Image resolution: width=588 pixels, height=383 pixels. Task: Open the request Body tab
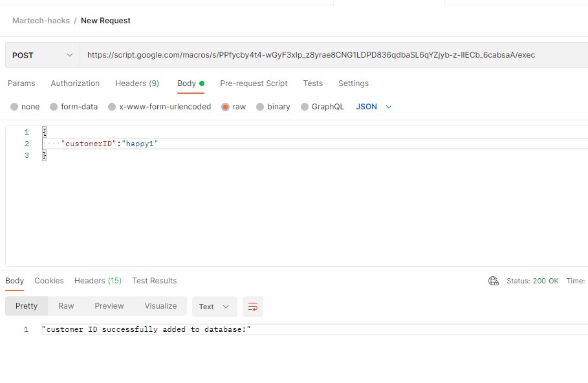(190, 83)
